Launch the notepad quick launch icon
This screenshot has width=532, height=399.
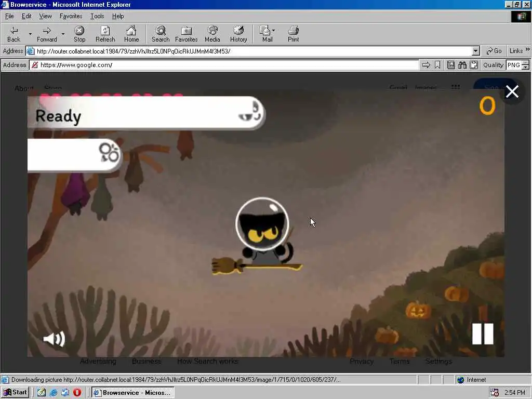[42, 393]
